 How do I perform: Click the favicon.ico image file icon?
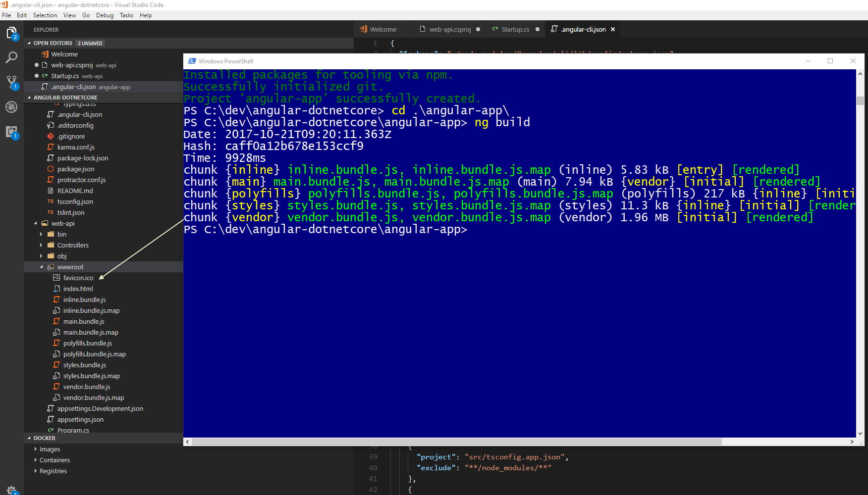click(56, 278)
